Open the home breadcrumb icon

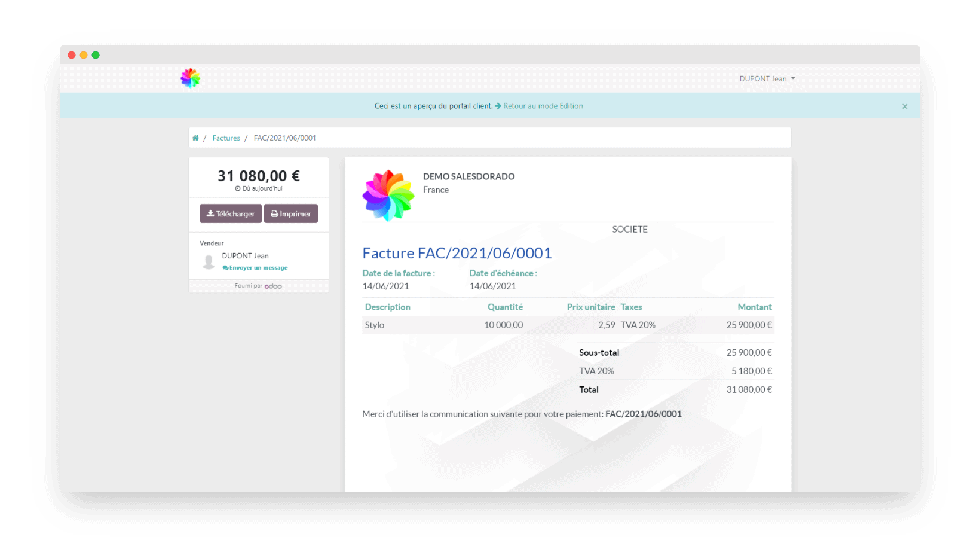(x=195, y=138)
